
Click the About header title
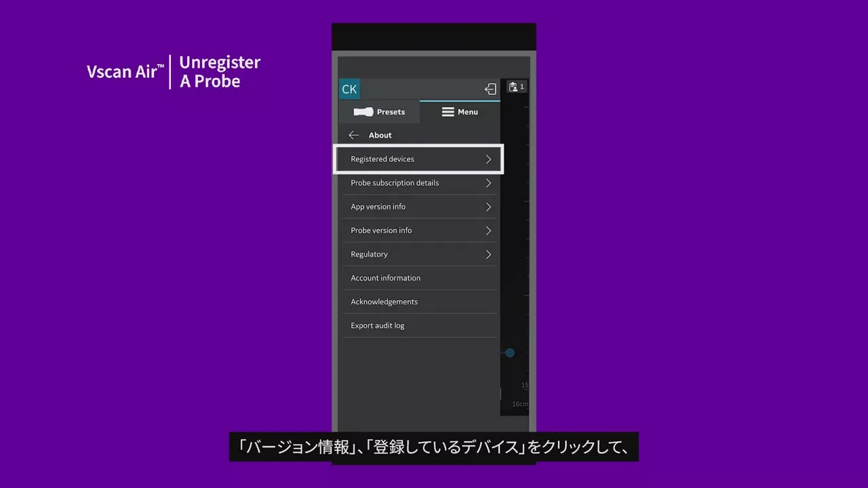pyautogui.click(x=380, y=136)
